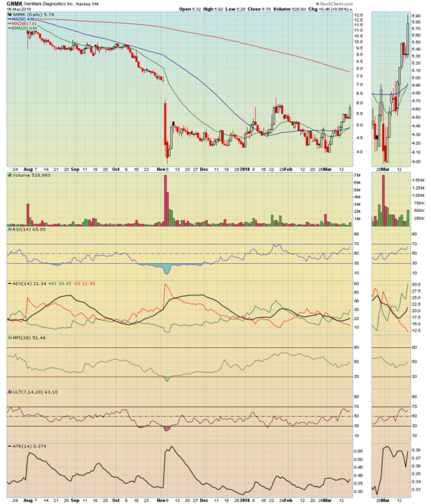The image size is (431, 504).
Task: Click the -DI 11.90 red label
Action: pos(84,283)
